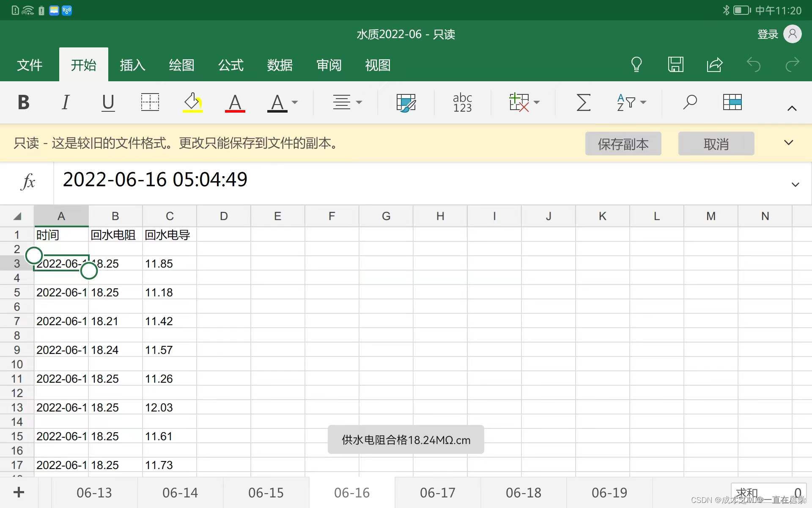This screenshot has width=812, height=508.
Task: Add a new sheet with plus icon
Action: 19,492
